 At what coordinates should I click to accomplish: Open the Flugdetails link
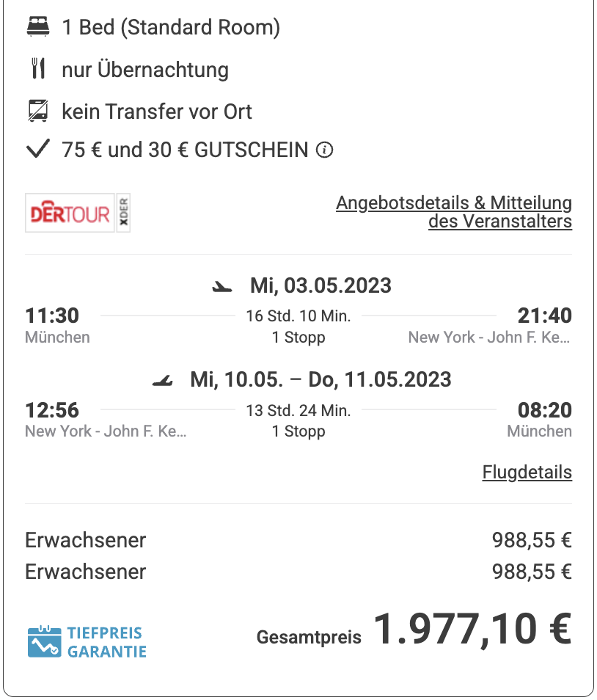point(527,472)
